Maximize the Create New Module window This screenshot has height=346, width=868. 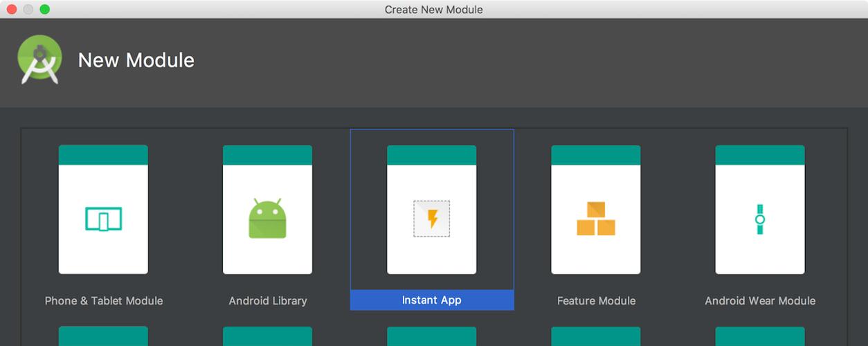pos(45,9)
